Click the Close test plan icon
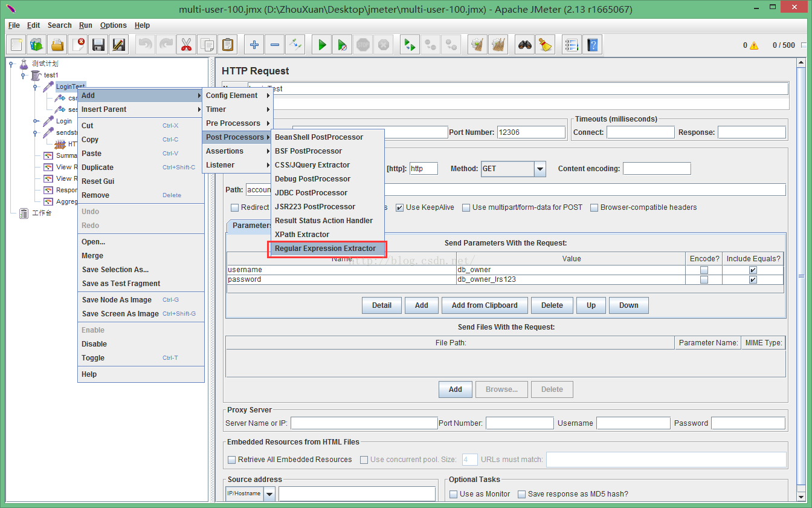The height and width of the screenshot is (508, 812). click(78, 45)
